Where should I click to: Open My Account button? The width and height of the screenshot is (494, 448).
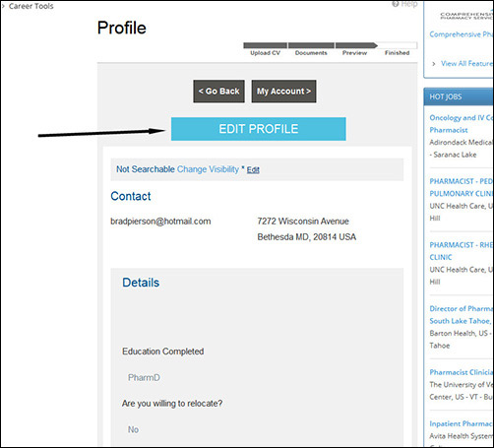coord(283,92)
